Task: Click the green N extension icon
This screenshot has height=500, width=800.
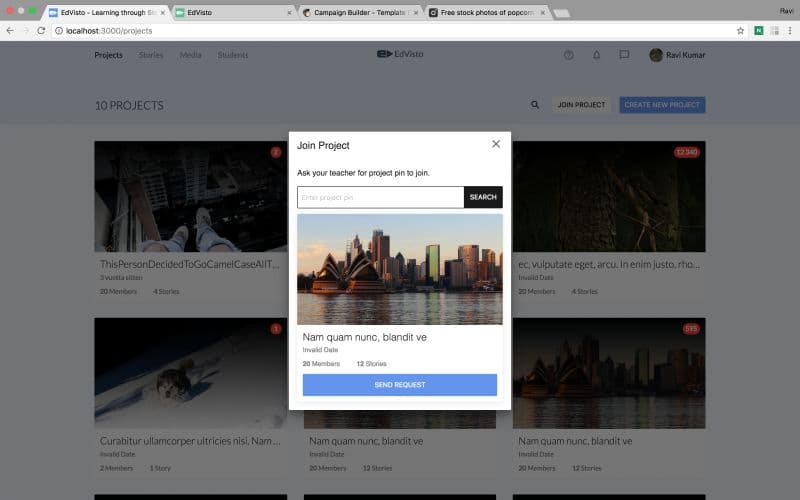Action: point(759,31)
